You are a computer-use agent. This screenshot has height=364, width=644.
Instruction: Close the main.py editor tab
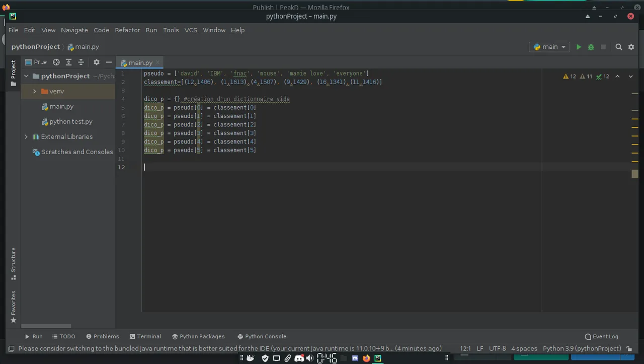157,62
